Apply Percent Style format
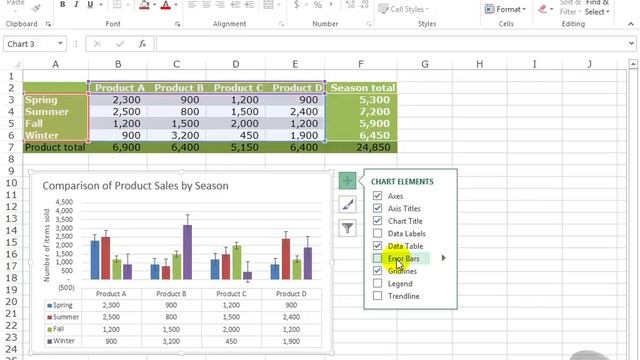640x360 pixels. click(318, 5)
